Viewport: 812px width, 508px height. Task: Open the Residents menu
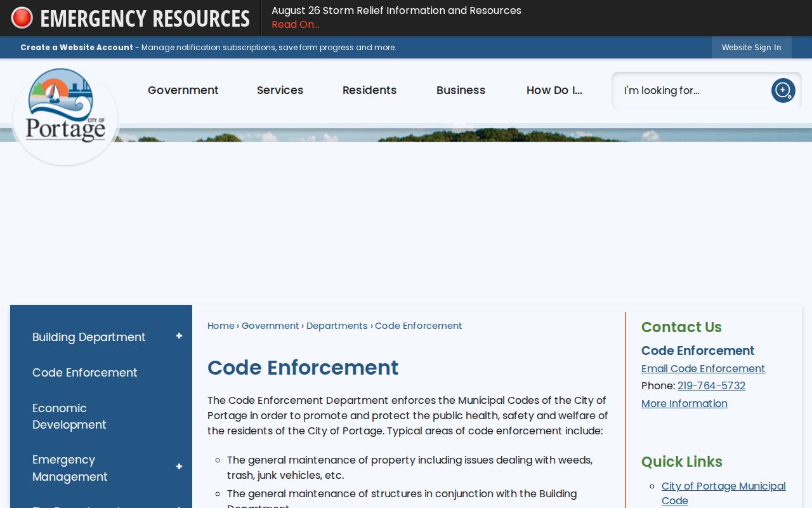point(369,90)
